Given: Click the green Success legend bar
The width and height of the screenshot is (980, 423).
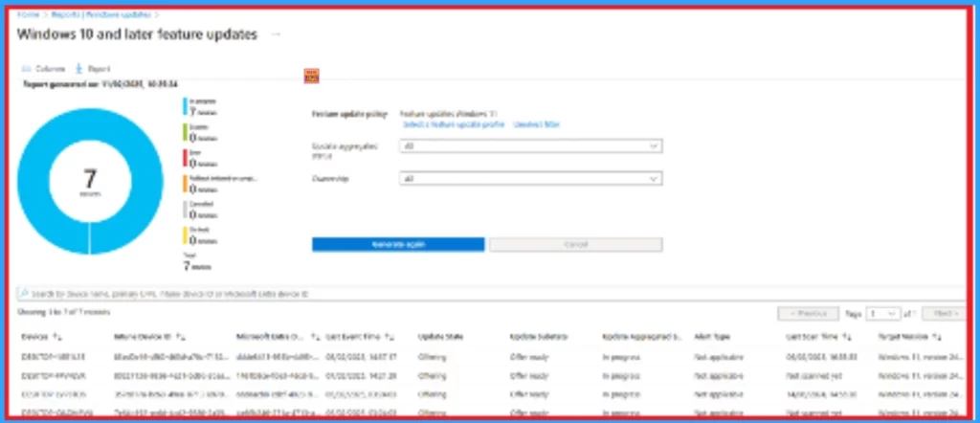Looking at the screenshot, I should point(185,132).
